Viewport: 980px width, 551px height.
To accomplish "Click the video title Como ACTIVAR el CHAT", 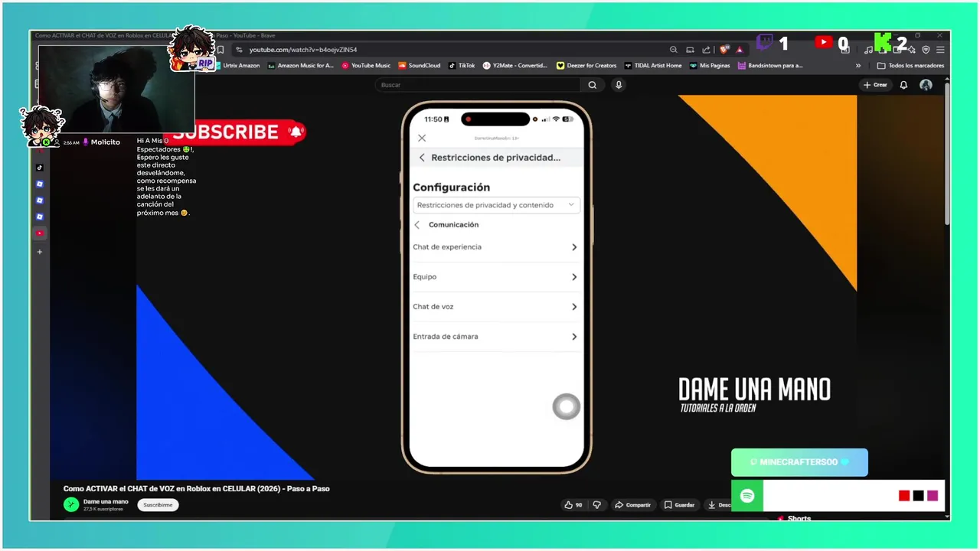I will pyautogui.click(x=196, y=488).
